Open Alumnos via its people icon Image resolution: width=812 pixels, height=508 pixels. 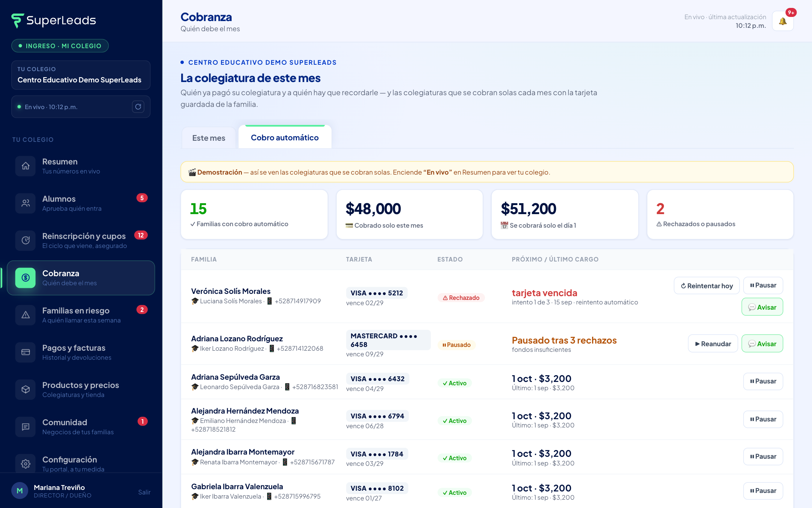26,203
